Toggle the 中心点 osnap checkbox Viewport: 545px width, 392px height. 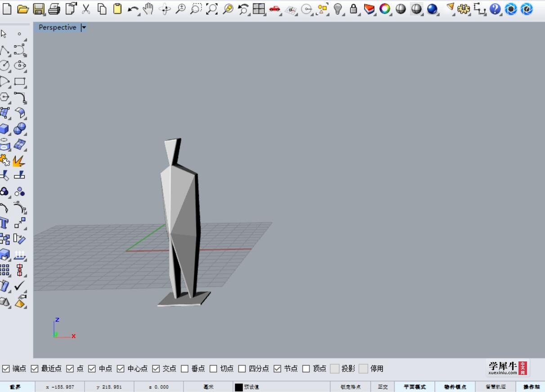coord(121,369)
